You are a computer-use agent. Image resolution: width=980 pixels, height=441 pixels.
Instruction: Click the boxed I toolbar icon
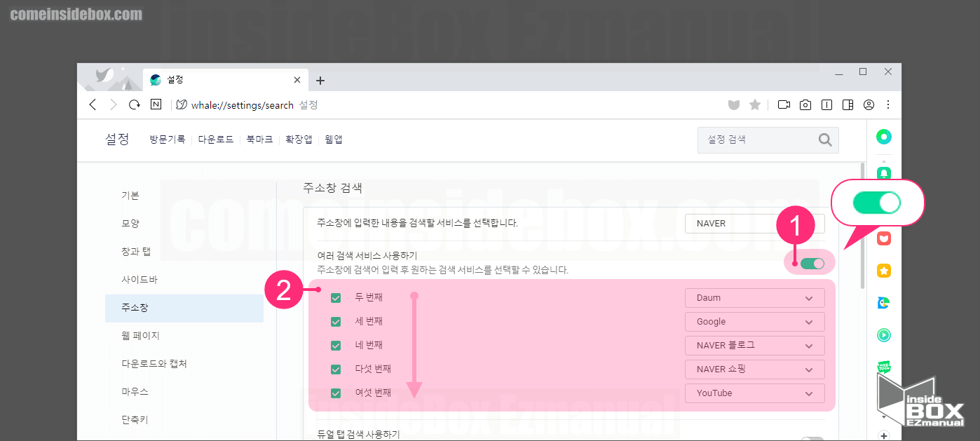coord(827,105)
